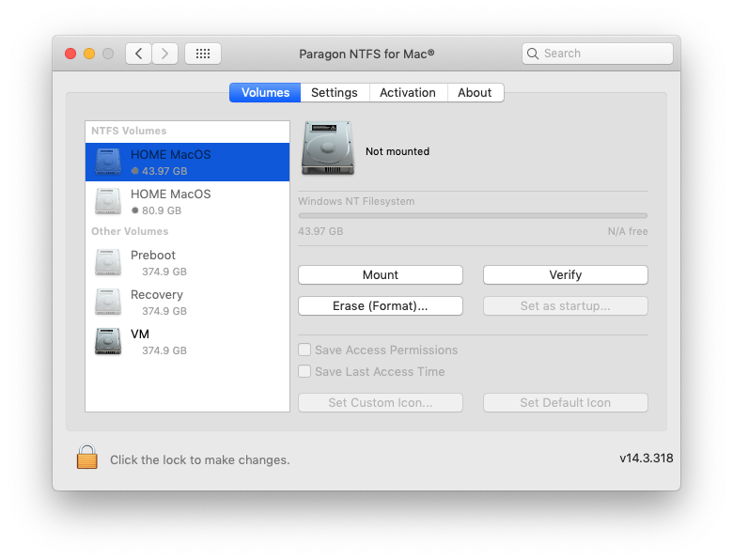Open the Activation tab
This screenshot has width=733, height=560.
coord(408,93)
